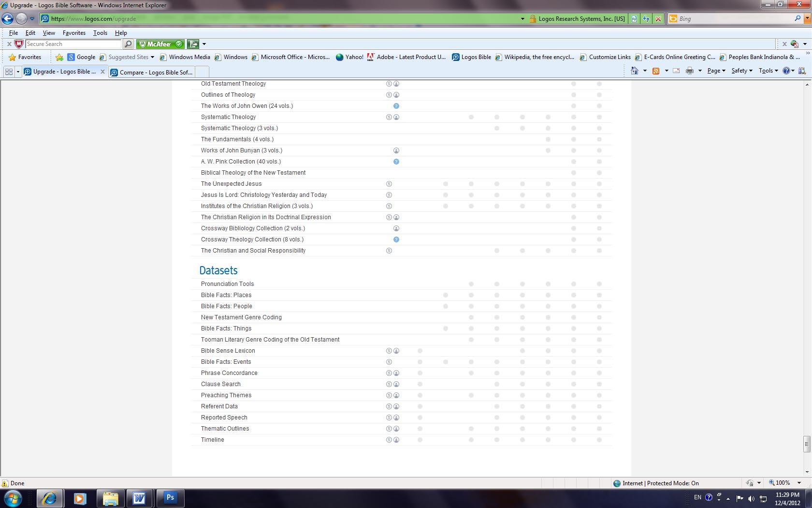Open the Microsoft Office favorites link
This screenshot has width=812, height=508.
pyautogui.click(x=290, y=57)
